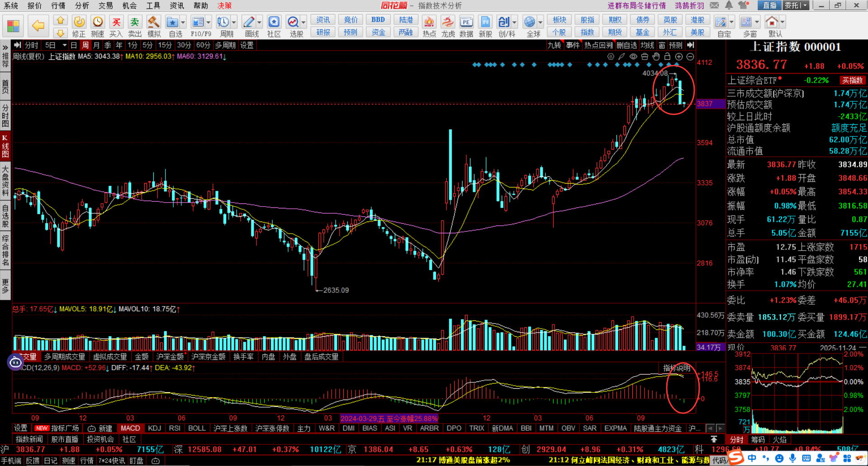Toggle the chart lock icon
The height and width of the screenshot is (466, 868).
(x=667, y=56)
